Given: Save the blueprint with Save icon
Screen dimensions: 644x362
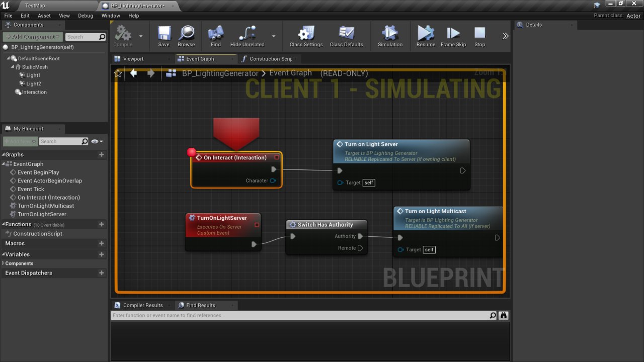Looking at the screenshot, I should 164,37.
